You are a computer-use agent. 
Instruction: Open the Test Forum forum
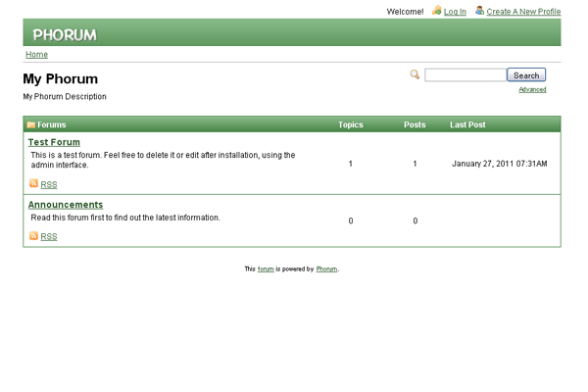click(54, 142)
